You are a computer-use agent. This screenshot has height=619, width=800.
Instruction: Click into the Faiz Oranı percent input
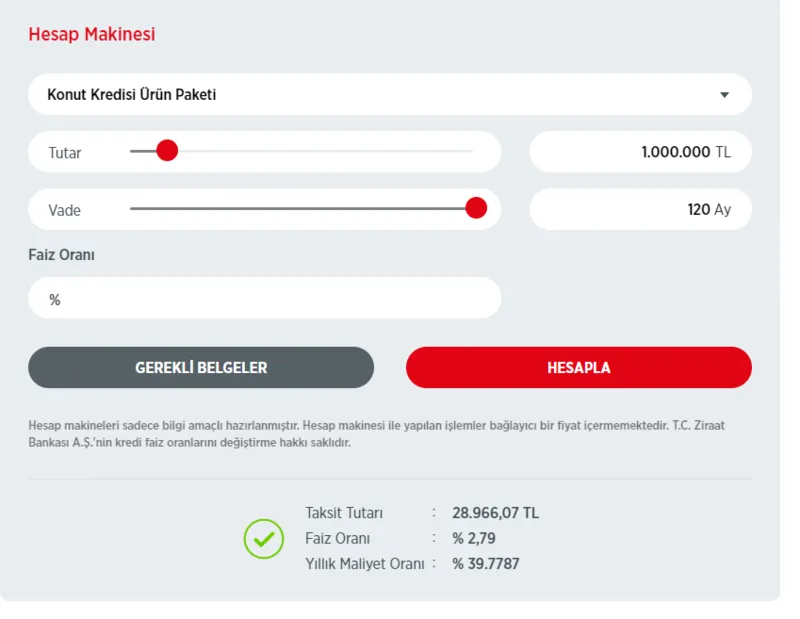tap(270, 299)
